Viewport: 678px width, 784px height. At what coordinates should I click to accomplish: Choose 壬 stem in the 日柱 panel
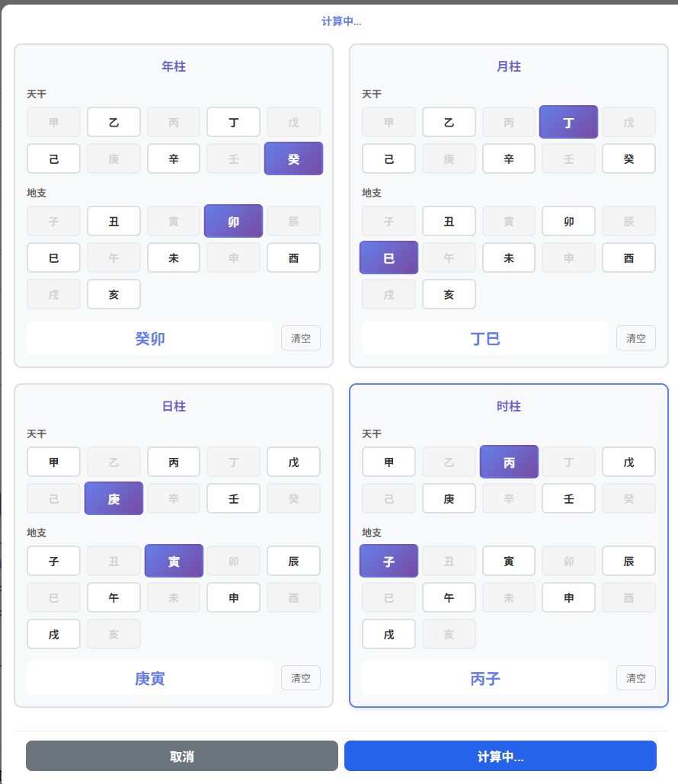[234, 498]
